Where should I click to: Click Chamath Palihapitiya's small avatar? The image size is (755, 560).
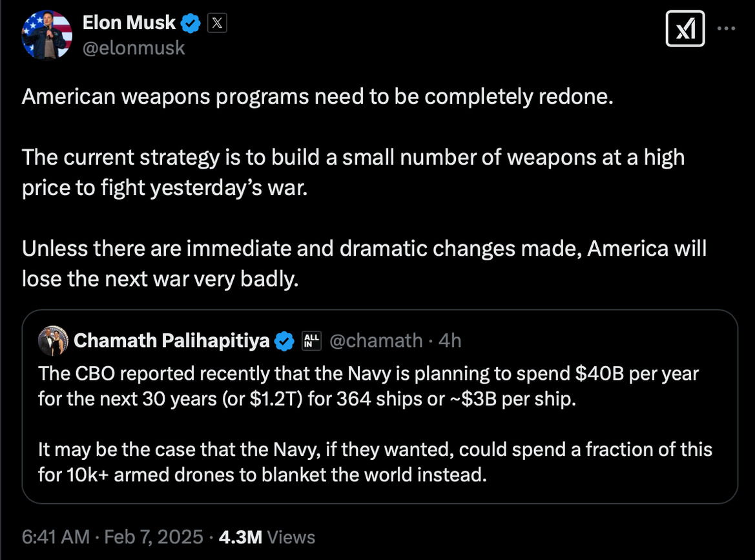pyautogui.click(x=53, y=340)
